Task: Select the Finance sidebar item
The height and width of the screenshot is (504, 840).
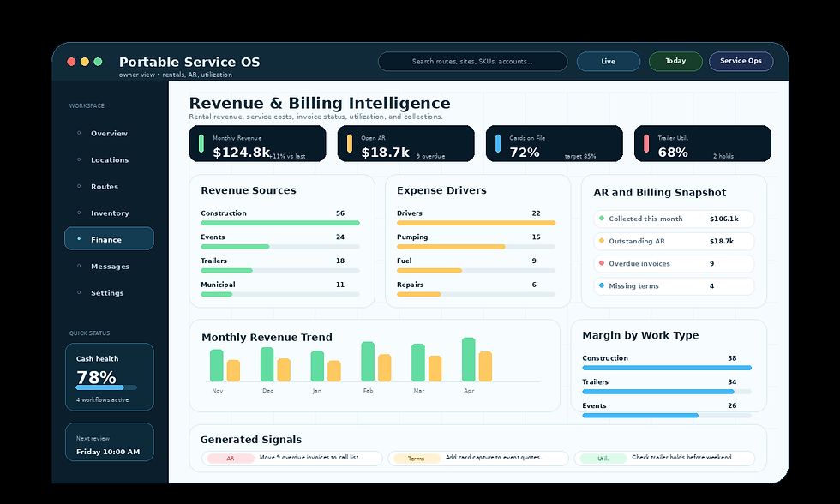Action: [x=109, y=239]
